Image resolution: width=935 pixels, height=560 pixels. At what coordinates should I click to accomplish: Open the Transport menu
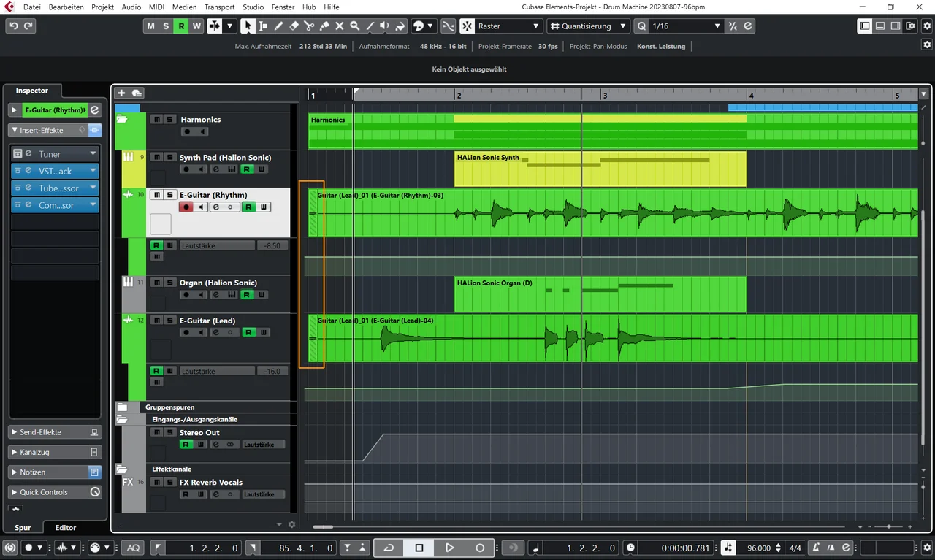(219, 7)
